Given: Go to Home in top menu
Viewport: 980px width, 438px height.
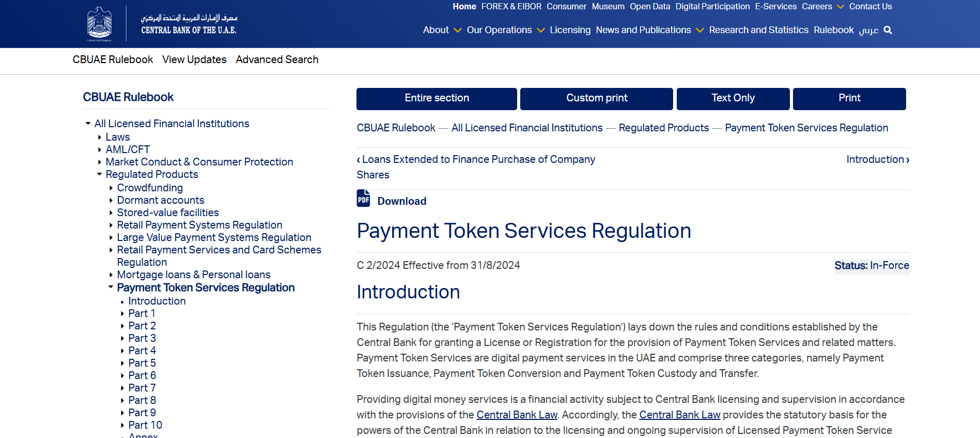Looking at the screenshot, I should point(464,7).
